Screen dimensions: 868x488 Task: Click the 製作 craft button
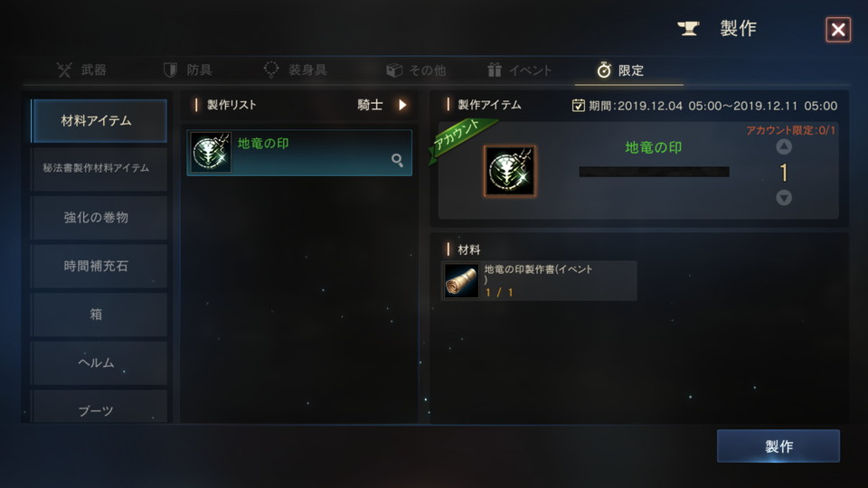[778, 446]
